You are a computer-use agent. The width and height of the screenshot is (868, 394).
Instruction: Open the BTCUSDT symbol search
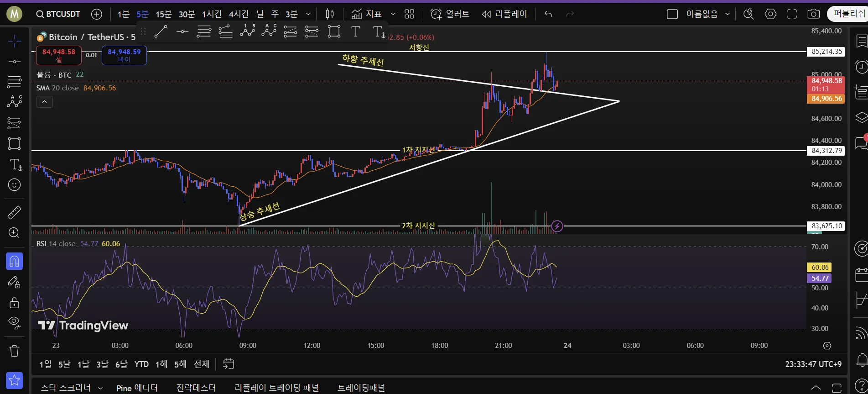(58, 14)
